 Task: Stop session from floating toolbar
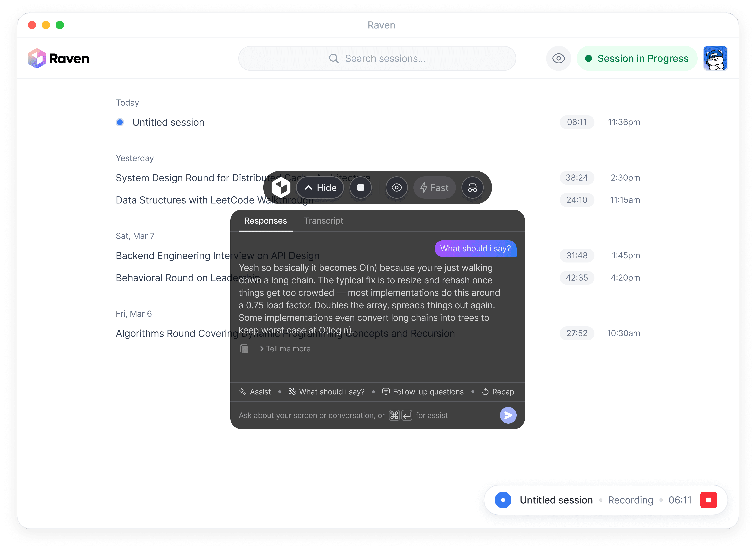coord(360,187)
